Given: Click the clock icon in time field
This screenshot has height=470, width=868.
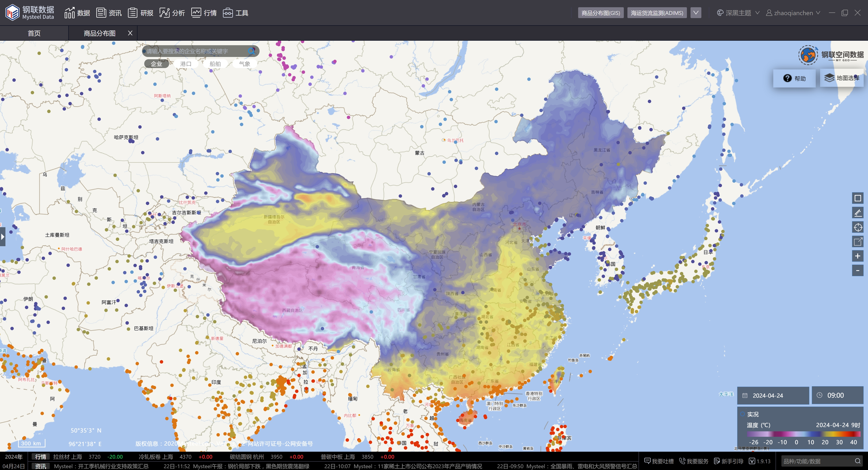Looking at the screenshot, I should point(819,395).
